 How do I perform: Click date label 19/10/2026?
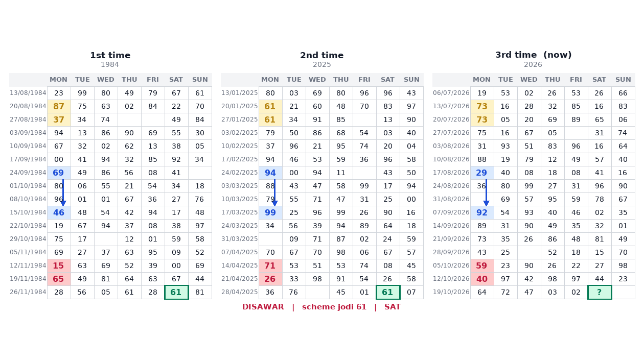[x=451, y=292]
